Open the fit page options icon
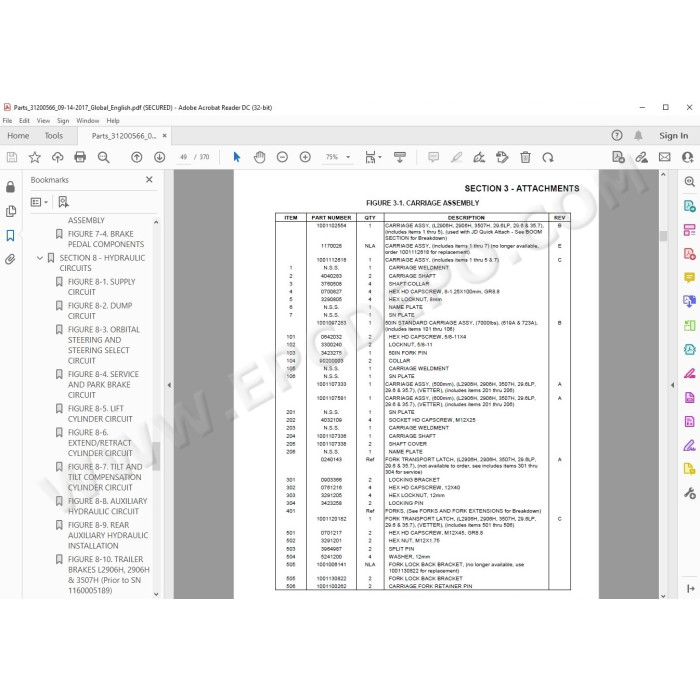 (372, 157)
